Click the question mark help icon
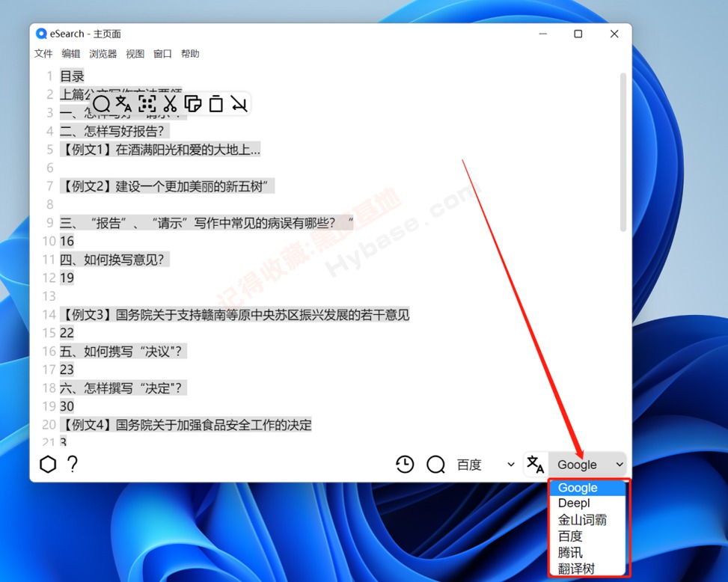Image resolution: width=728 pixels, height=582 pixels. (x=73, y=464)
